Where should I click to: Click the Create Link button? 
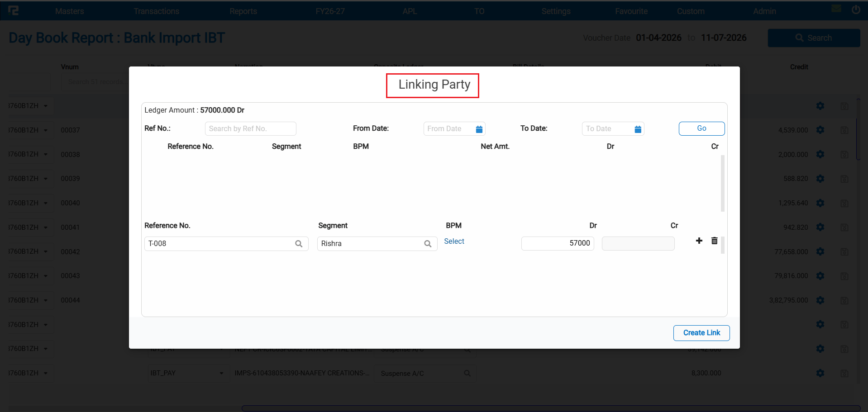tap(701, 333)
